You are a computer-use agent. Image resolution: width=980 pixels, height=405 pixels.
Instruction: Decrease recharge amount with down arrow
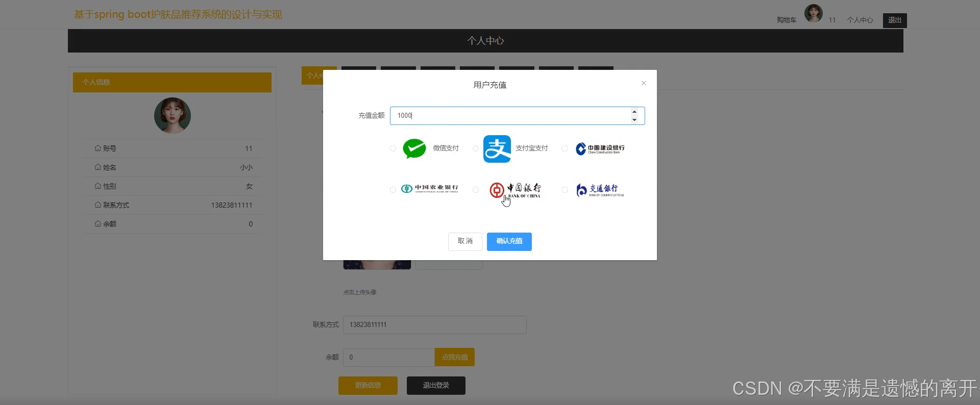[x=634, y=120]
